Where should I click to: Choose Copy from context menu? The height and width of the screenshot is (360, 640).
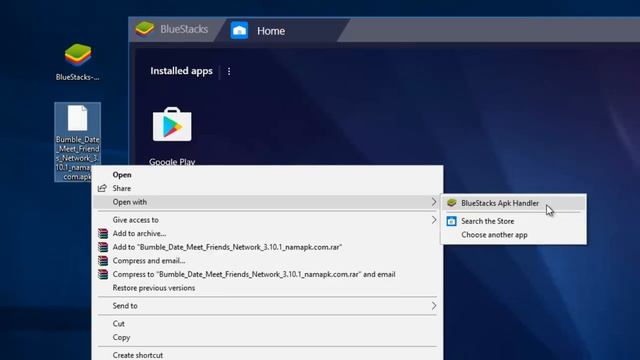(x=121, y=338)
